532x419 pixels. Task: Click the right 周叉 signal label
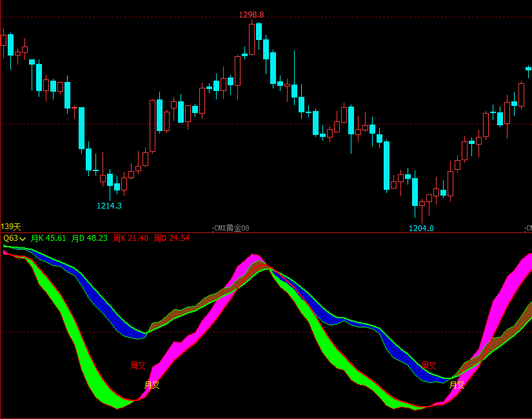(x=429, y=365)
